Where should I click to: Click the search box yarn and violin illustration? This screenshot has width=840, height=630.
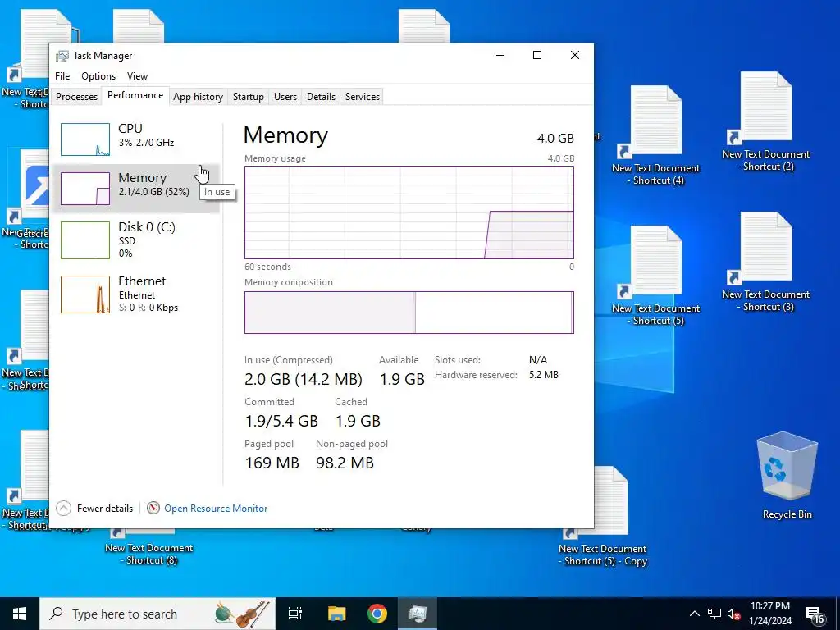coord(242,614)
